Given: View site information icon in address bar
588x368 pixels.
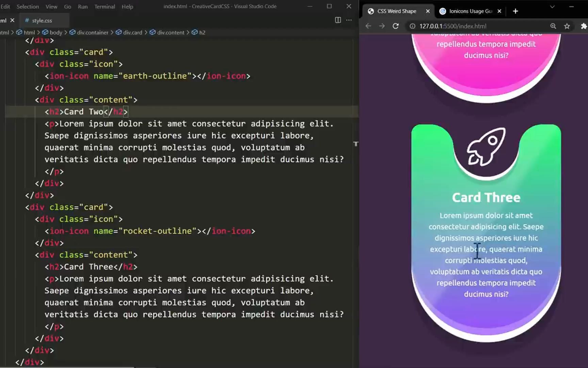Looking at the screenshot, I should coord(412,26).
